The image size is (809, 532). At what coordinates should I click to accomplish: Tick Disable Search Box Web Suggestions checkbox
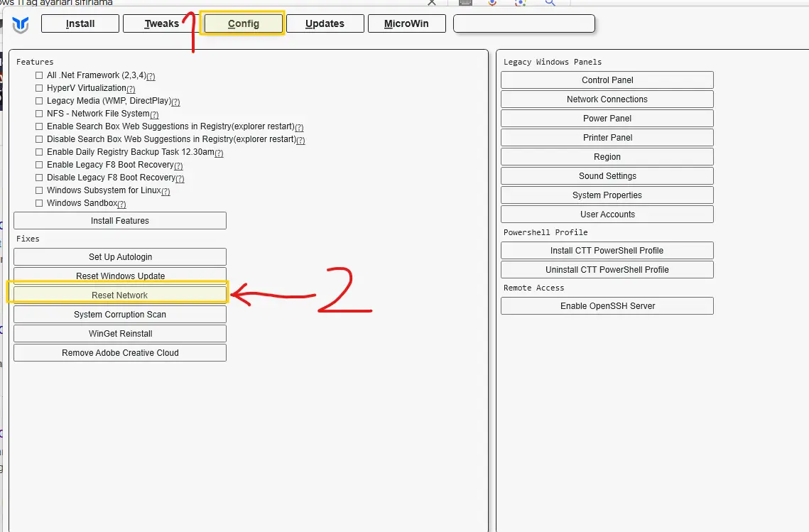coord(38,139)
